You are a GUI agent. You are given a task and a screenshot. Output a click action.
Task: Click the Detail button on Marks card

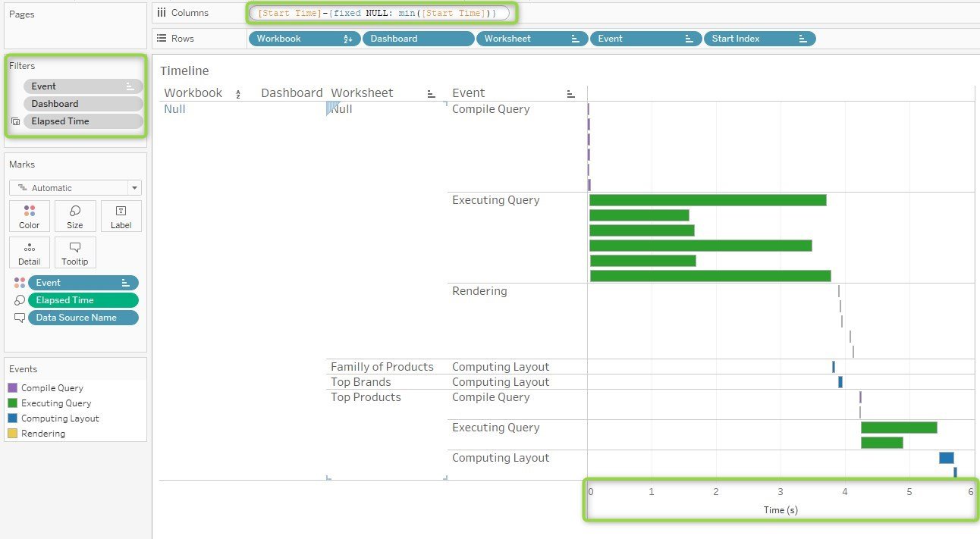(30, 252)
